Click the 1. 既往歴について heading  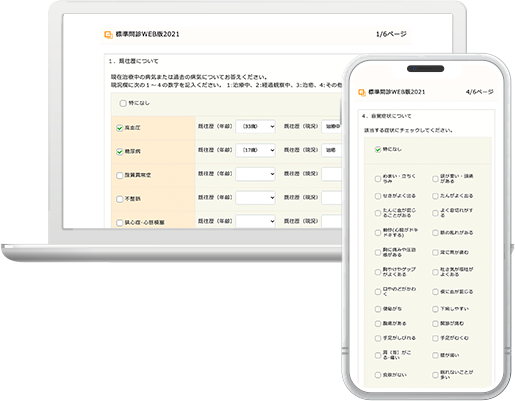pos(134,61)
